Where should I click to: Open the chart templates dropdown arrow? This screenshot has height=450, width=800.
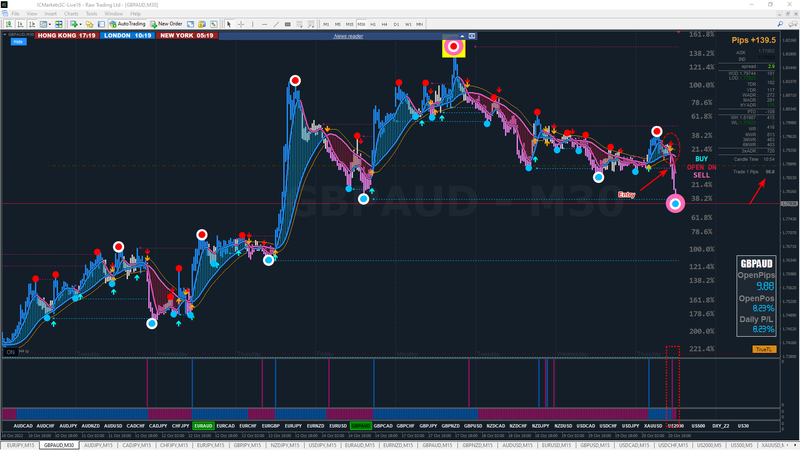tap(49, 24)
